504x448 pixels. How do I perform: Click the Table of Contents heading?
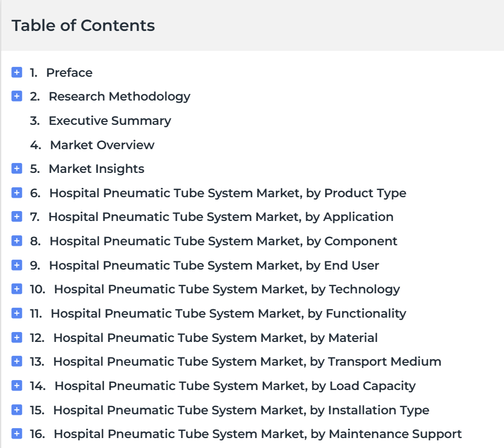coord(83,25)
